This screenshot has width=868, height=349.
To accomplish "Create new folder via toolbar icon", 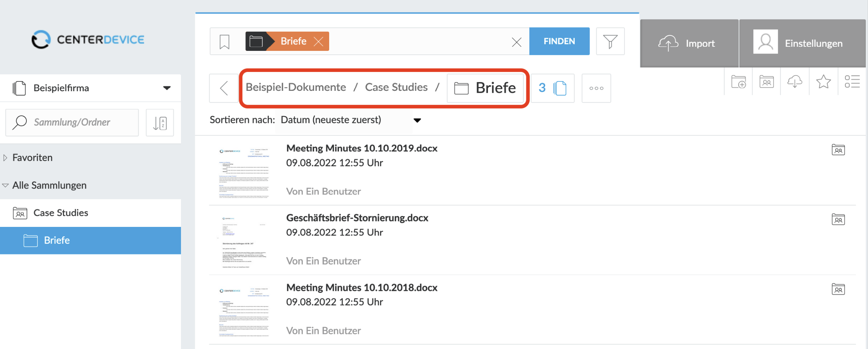I will point(738,81).
